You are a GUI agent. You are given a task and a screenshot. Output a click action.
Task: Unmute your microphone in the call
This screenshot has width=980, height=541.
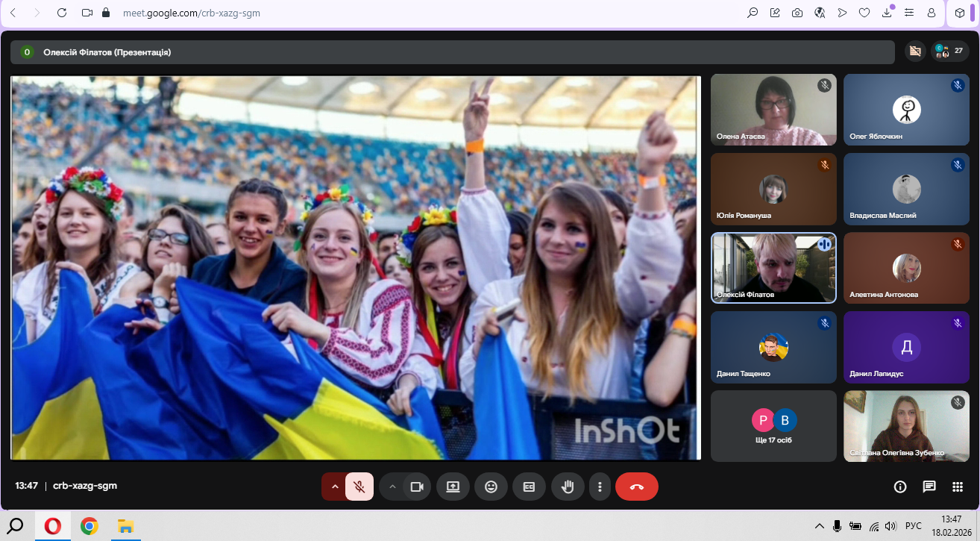359,487
